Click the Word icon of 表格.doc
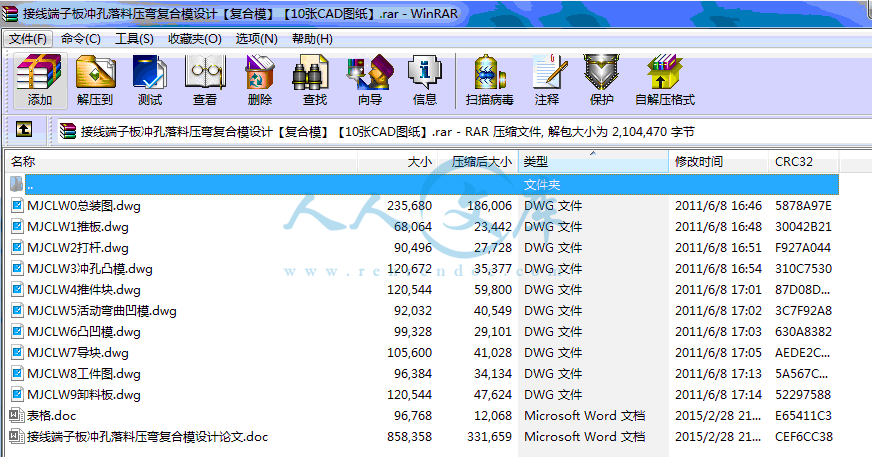This screenshot has width=872, height=457. tap(17, 415)
